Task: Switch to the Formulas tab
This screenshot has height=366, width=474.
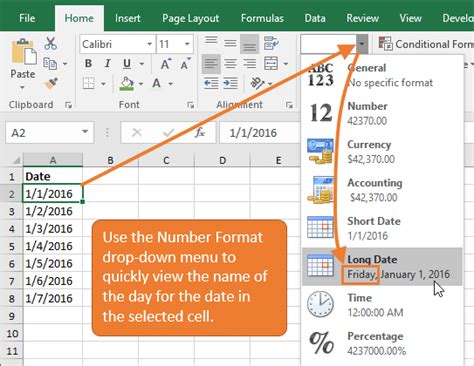Action: (x=262, y=18)
